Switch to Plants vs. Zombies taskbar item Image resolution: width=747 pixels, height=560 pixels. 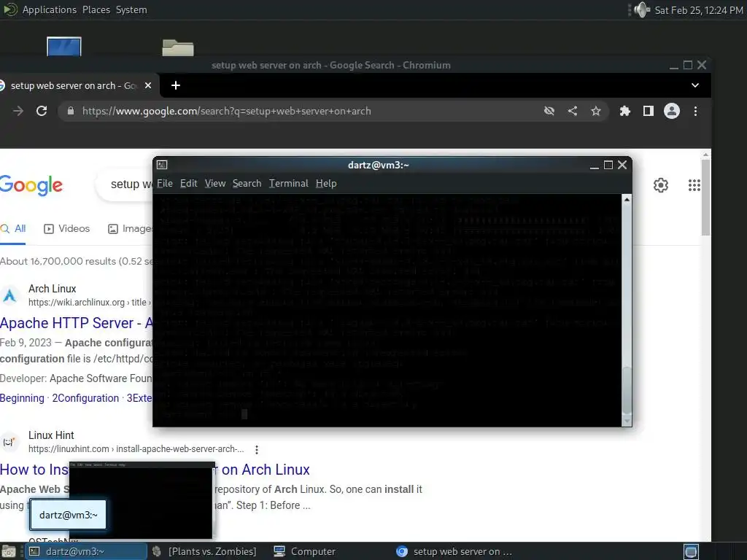[204, 551]
